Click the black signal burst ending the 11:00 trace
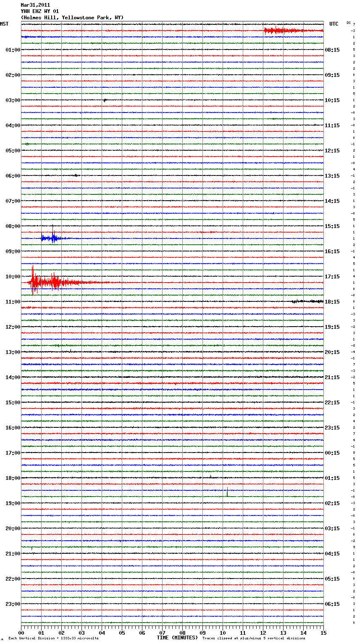This screenshot has width=357, height=644. click(x=307, y=301)
